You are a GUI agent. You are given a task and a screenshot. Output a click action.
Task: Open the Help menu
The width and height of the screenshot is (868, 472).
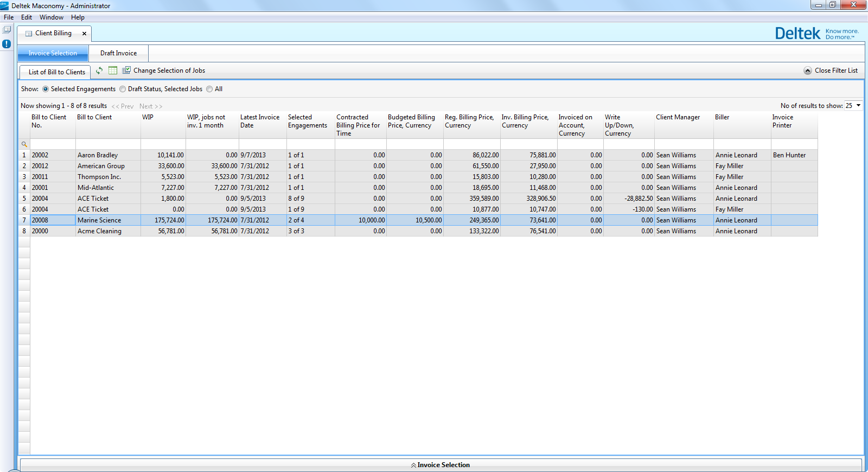click(x=78, y=17)
